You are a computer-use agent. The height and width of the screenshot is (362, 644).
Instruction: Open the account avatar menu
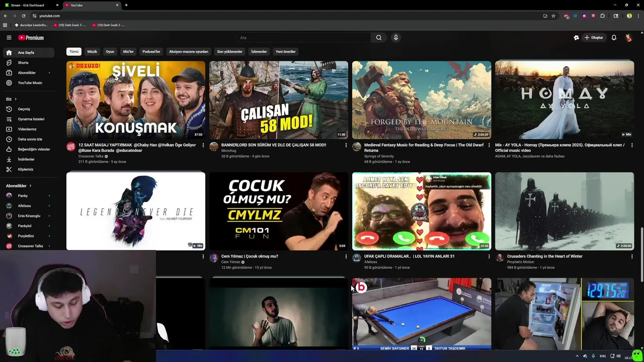628,38
